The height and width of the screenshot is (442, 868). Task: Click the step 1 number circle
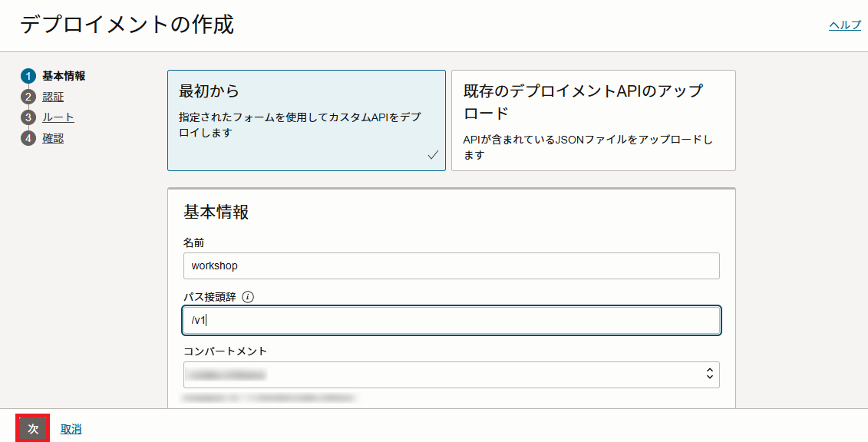click(28, 76)
